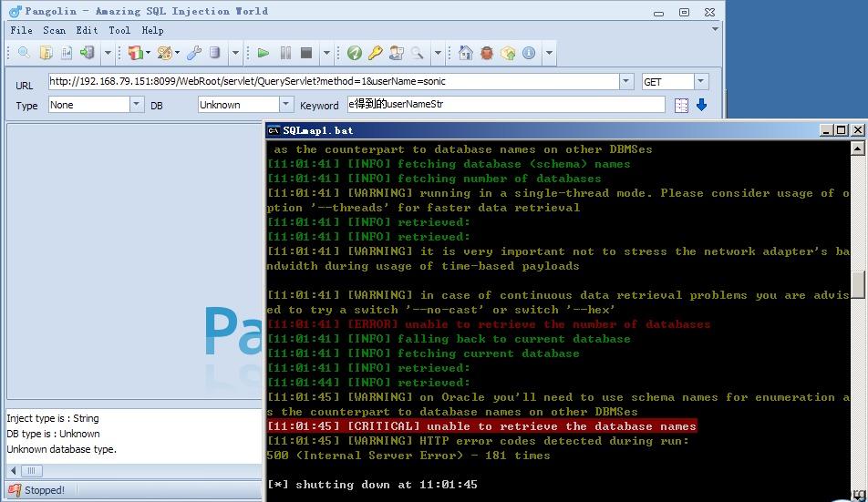
Task: Click the golden key toolbar icon
Action: [375, 54]
